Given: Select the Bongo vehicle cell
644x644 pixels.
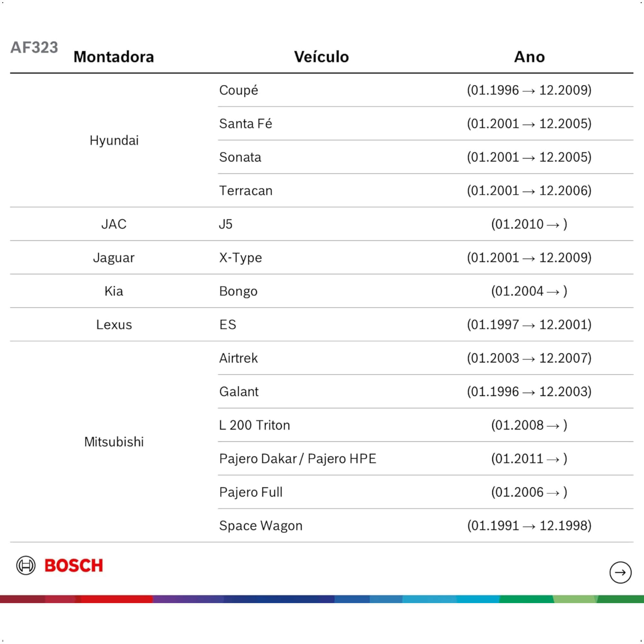Looking at the screenshot, I should click(x=238, y=291).
